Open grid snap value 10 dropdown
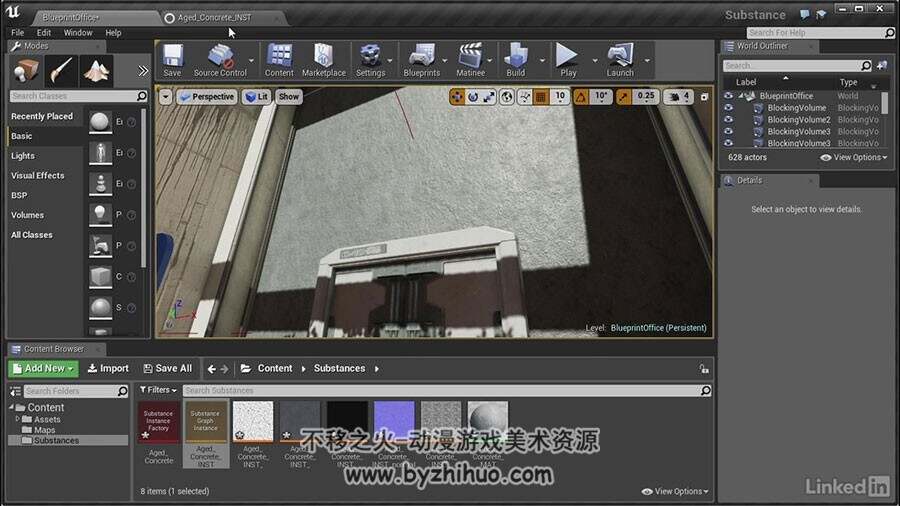The height and width of the screenshot is (506, 900). [560, 97]
